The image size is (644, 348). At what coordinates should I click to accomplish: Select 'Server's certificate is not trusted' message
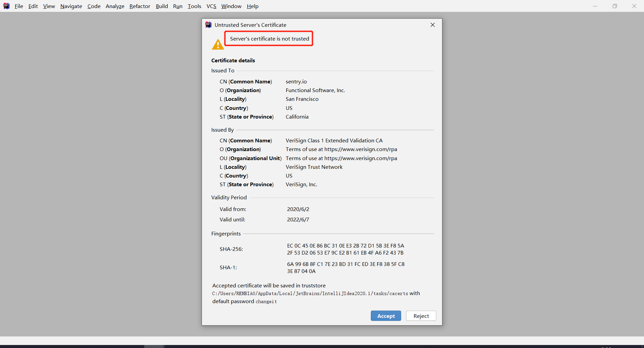(269, 39)
